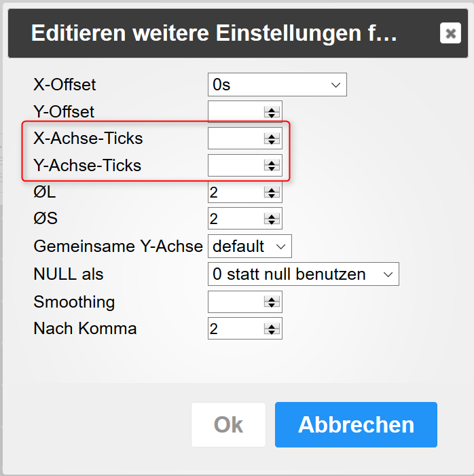Focus the Smoothing input field

click(x=235, y=302)
